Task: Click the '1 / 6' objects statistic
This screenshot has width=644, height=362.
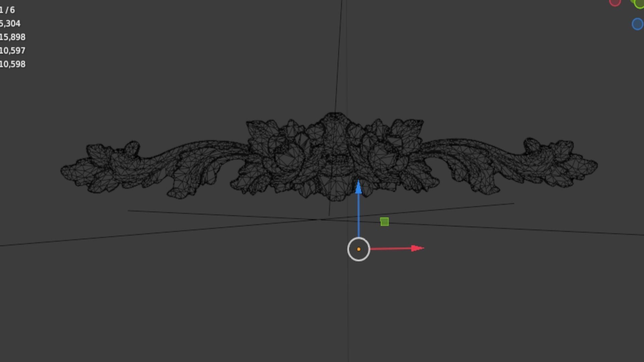Action: tap(7, 10)
